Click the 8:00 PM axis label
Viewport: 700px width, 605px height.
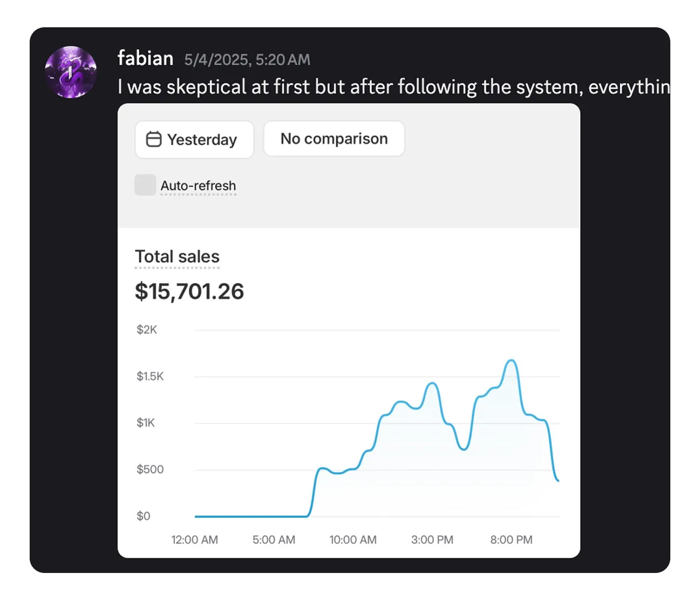pos(511,540)
